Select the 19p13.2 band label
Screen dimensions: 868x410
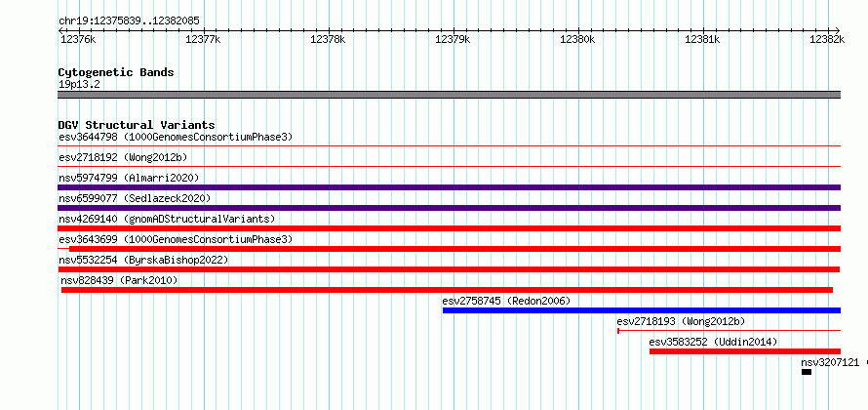click(x=79, y=85)
